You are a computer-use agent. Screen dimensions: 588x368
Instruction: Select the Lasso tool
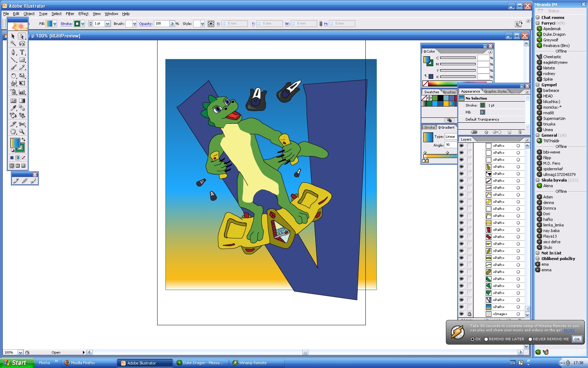[x=22, y=44]
